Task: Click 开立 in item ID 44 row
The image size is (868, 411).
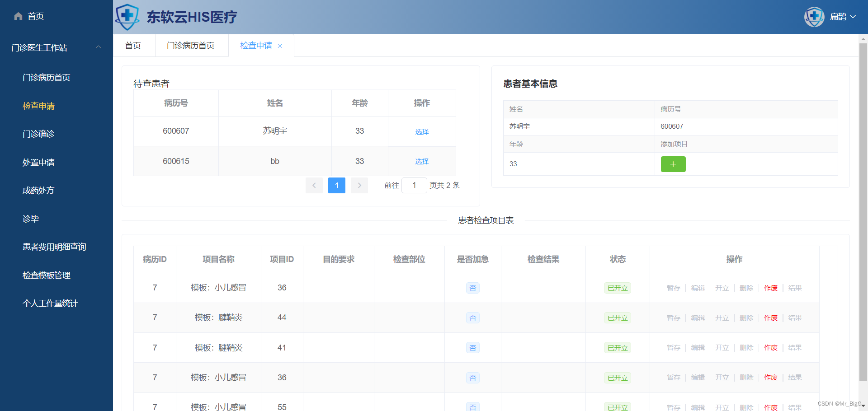Action: click(722, 318)
